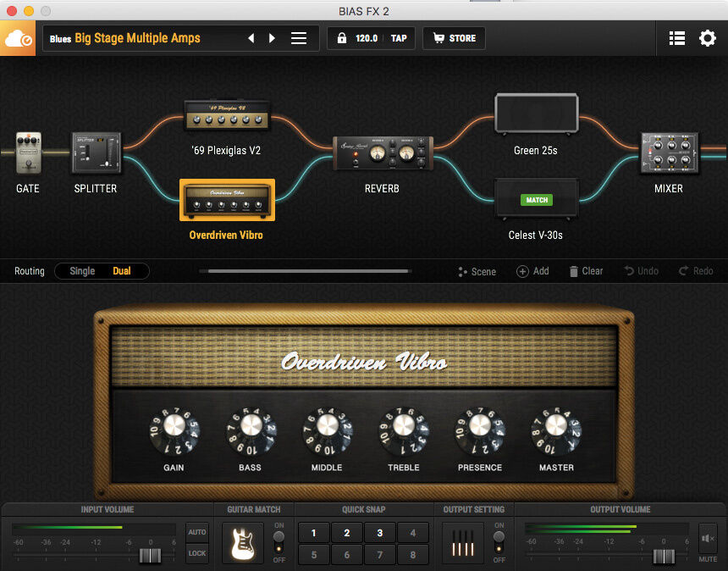Select Quick Snap slot 3
This screenshot has width=728, height=571.
[379, 533]
